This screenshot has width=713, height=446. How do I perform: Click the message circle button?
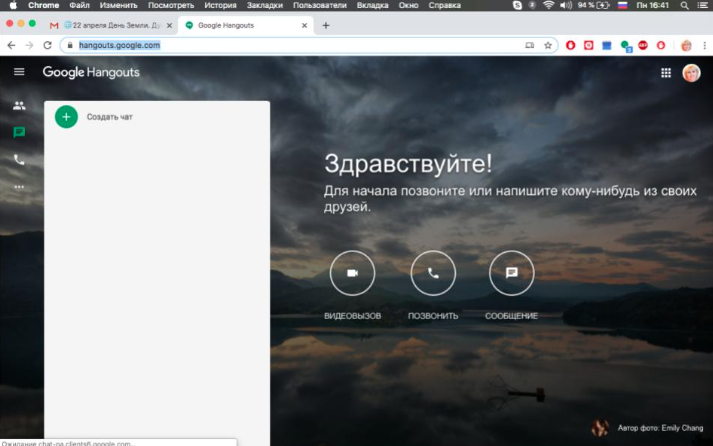pos(512,273)
